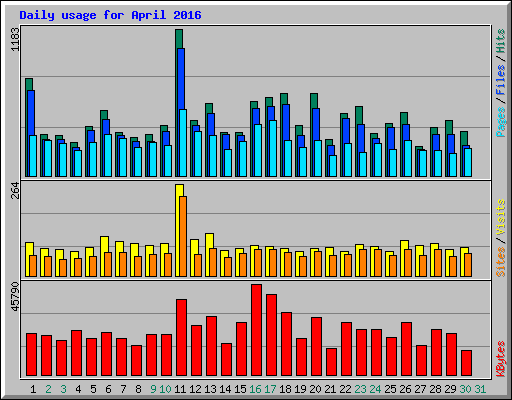Click day 4 on the x-axis

78,389
